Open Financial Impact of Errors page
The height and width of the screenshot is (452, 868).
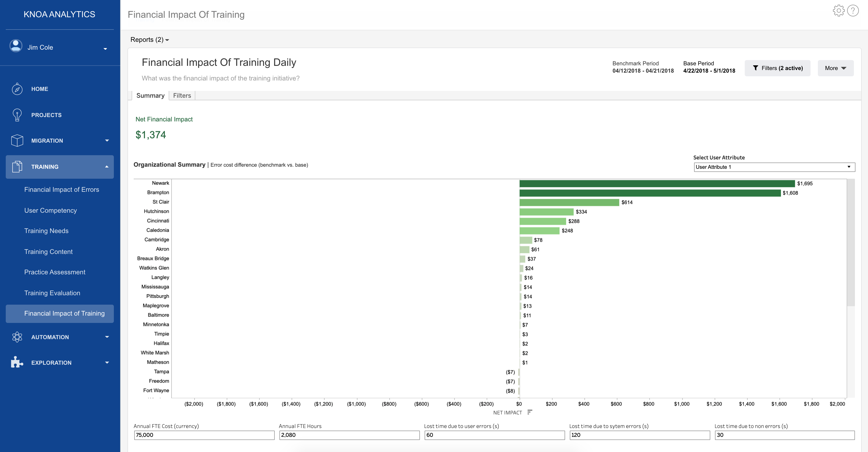tap(62, 189)
